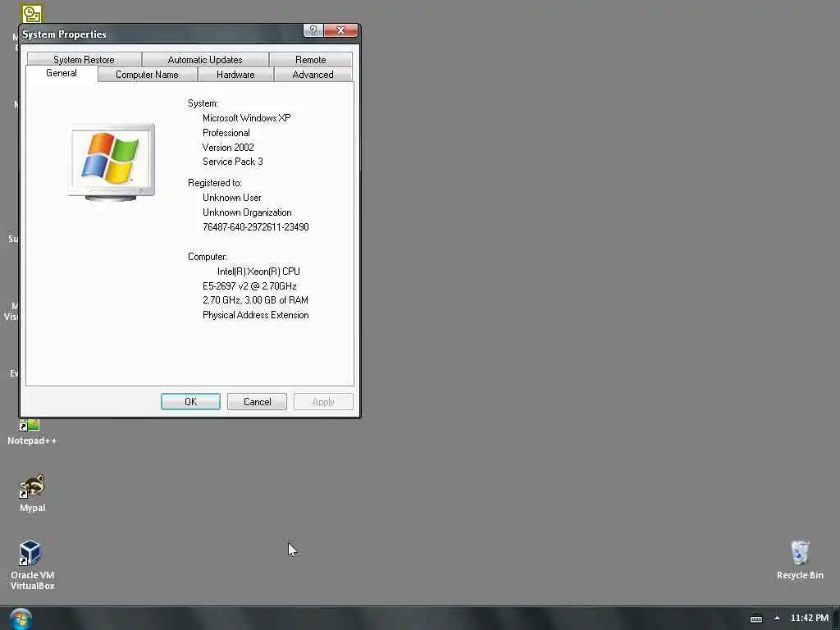Image resolution: width=840 pixels, height=630 pixels.
Task: Click '2.70 GHz, 3.00 GB of RAM' line
Action: coord(256,300)
